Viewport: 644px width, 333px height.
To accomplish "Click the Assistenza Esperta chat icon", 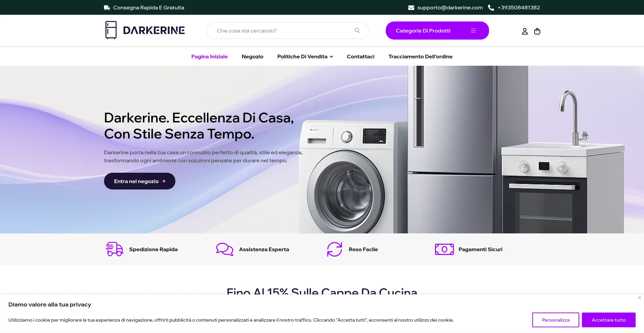I will click(x=225, y=249).
